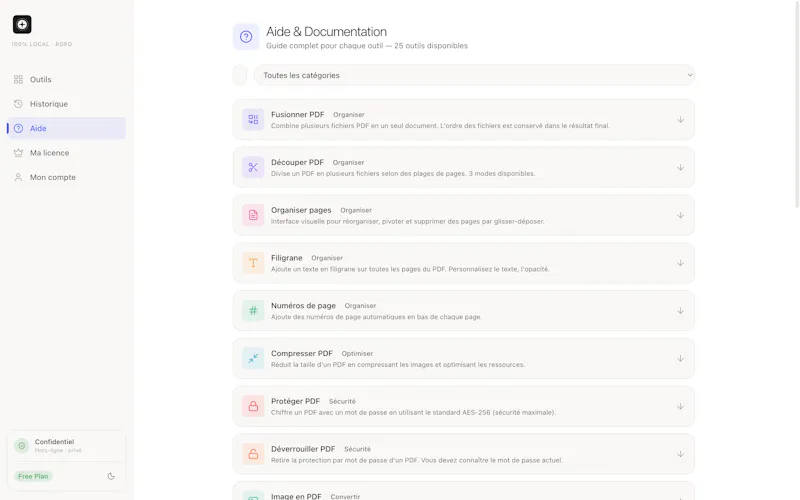This screenshot has height=500, width=800.
Task: Click the Free Plan badge
Action: (x=33, y=476)
